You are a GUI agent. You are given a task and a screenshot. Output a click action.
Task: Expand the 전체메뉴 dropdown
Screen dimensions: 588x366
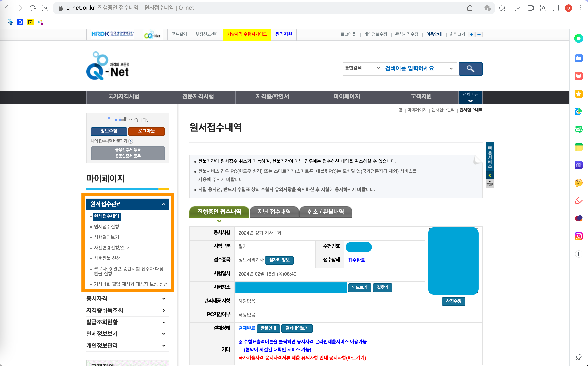pyautogui.click(x=470, y=97)
